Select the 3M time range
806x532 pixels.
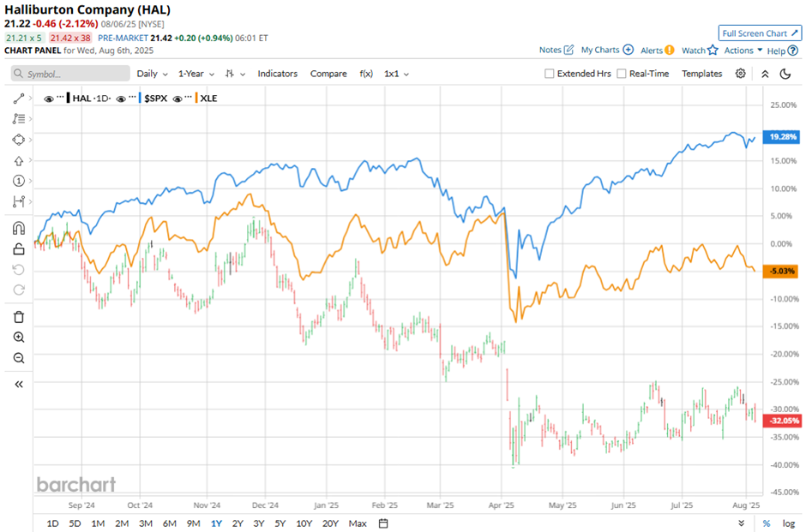146,523
